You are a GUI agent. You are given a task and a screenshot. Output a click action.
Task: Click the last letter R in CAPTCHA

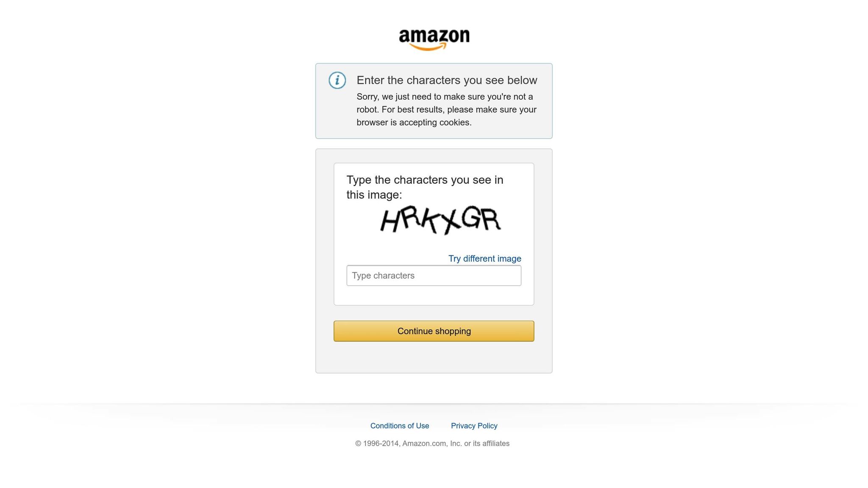click(491, 219)
